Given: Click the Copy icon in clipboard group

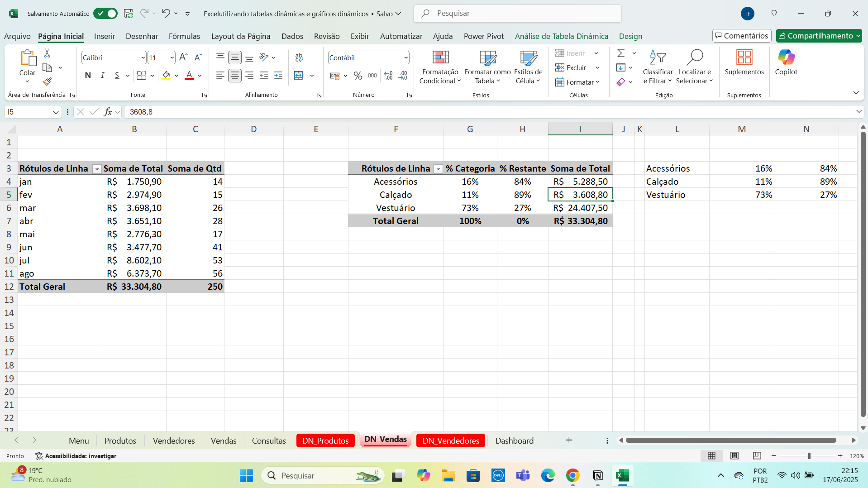Looking at the screenshot, I should coord(47,67).
